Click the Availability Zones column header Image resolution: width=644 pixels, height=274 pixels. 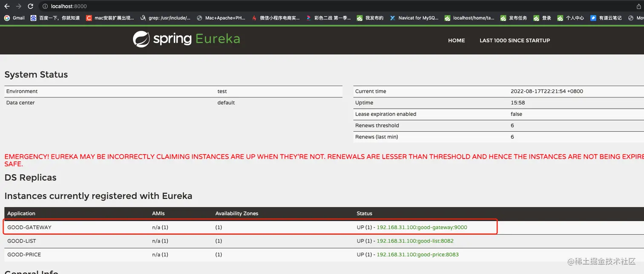[236, 213]
